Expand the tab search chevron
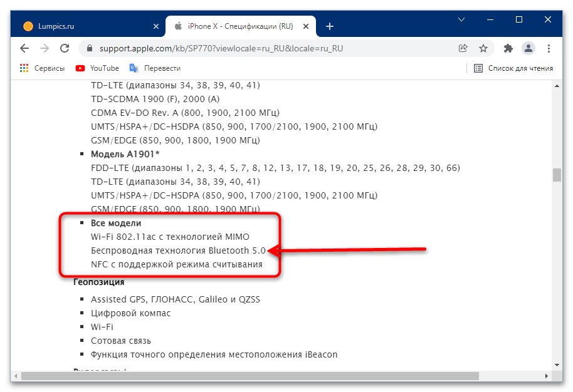The height and width of the screenshot is (392, 573). click(461, 19)
